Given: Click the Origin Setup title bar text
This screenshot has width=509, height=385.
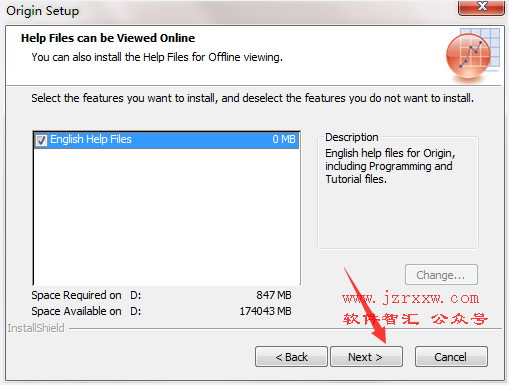Looking at the screenshot, I should (43, 11).
